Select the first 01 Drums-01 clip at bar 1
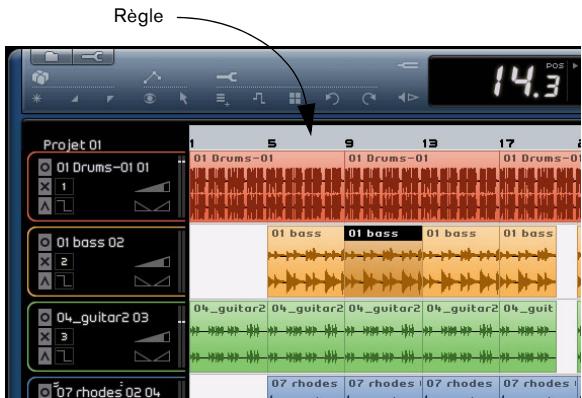582x398 pixels. click(x=267, y=186)
